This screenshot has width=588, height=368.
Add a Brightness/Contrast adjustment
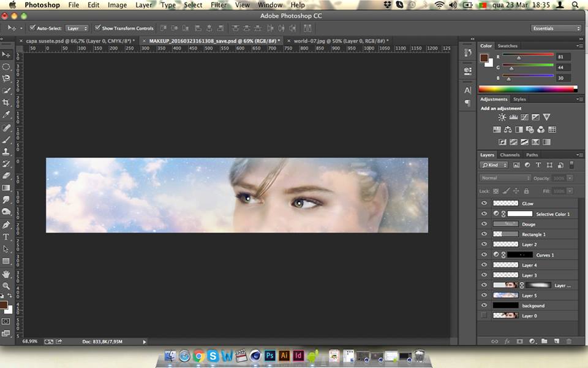click(502, 117)
